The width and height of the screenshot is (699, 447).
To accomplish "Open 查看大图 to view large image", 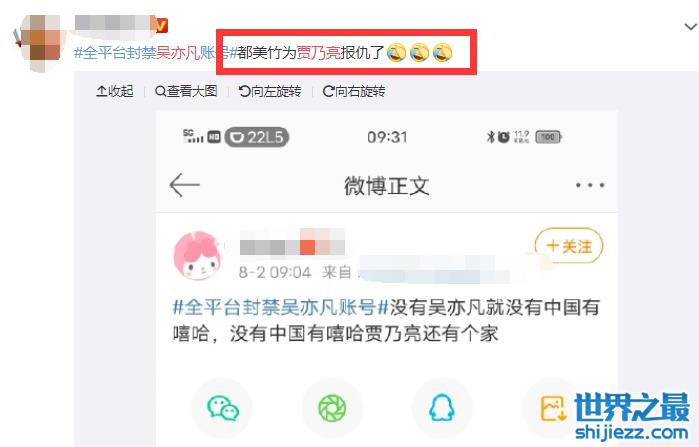I will pos(186,91).
